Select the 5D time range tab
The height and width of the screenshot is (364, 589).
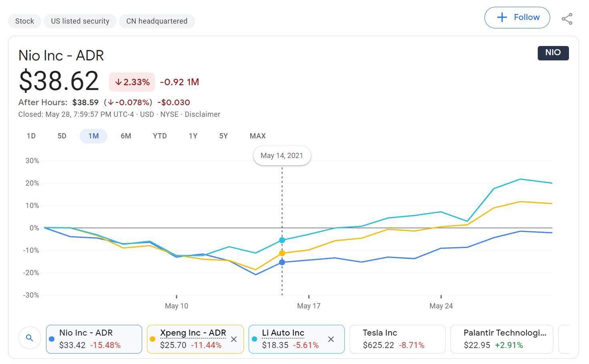click(x=62, y=136)
